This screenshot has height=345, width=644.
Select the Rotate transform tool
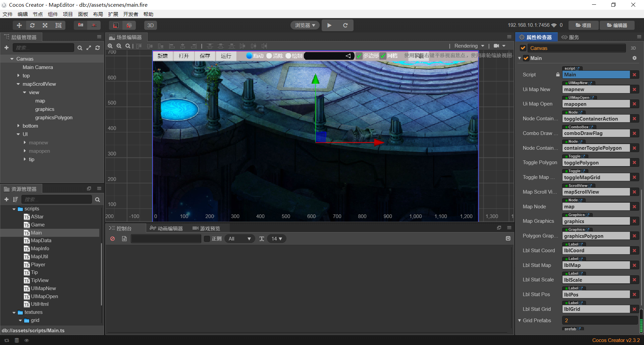point(32,25)
